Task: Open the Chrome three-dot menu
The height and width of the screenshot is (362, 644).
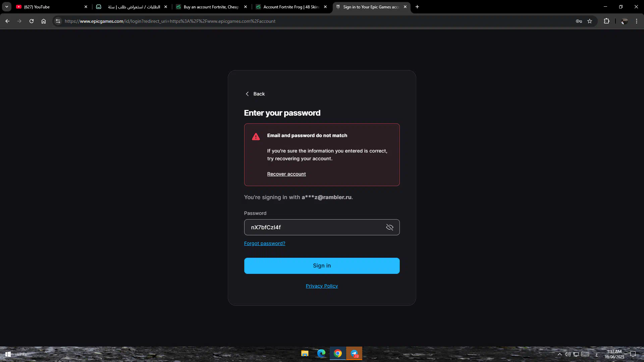Action: (637, 21)
